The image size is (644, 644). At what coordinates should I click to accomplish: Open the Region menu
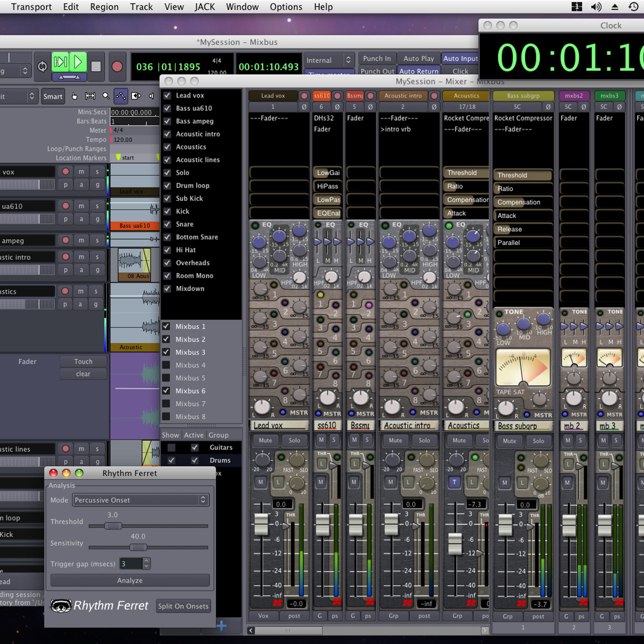[x=104, y=7]
